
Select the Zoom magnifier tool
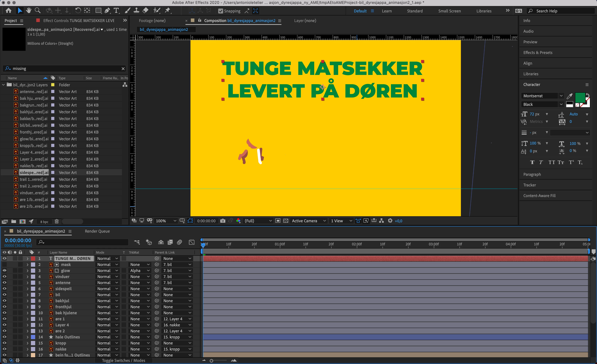click(37, 11)
